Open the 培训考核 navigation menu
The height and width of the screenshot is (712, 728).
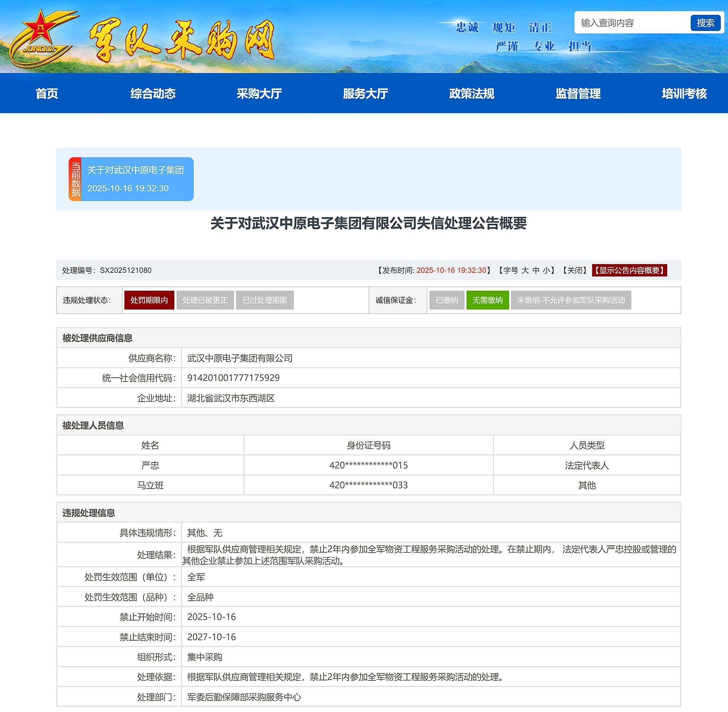click(x=684, y=94)
